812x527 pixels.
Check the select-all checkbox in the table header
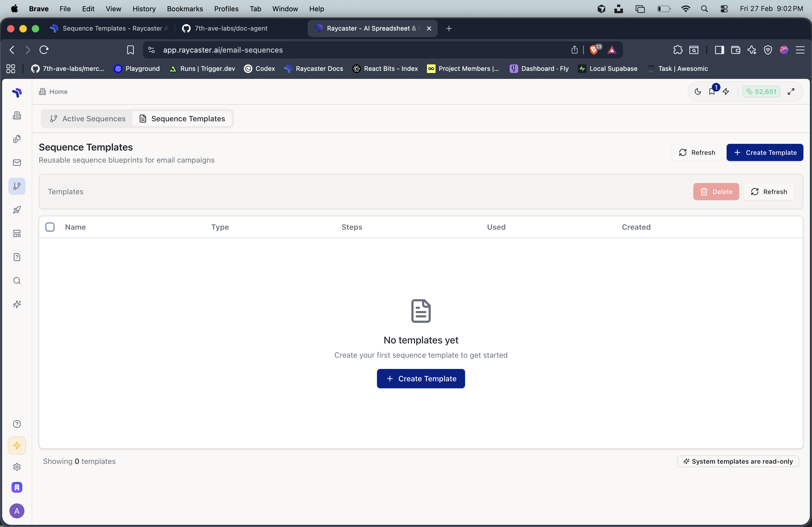pos(50,227)
